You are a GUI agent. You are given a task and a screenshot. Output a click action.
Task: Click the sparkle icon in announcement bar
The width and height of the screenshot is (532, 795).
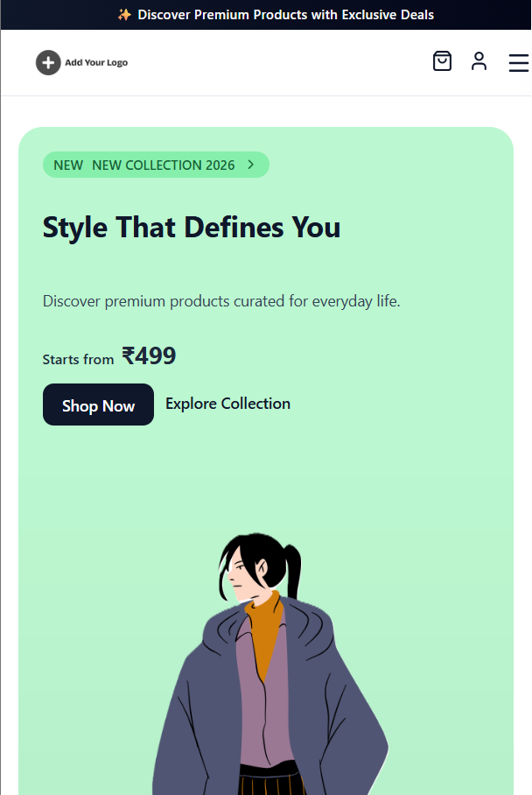124,15
